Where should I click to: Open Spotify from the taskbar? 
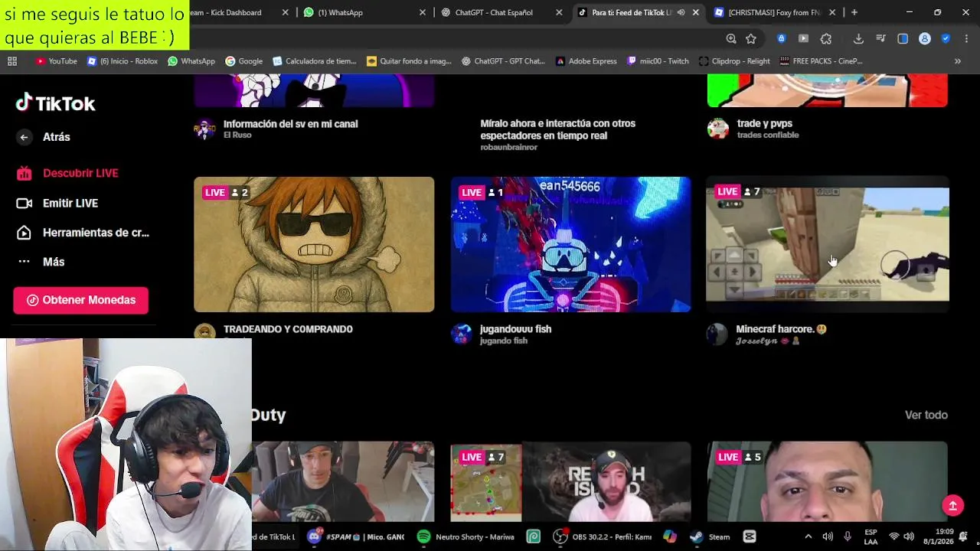click(466, 536)
